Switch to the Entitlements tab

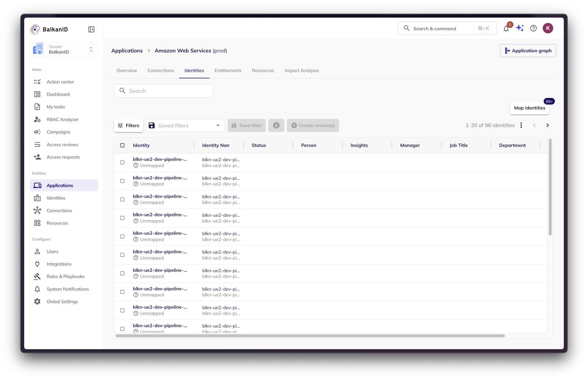pyautogui.click(x=228, y=70)
